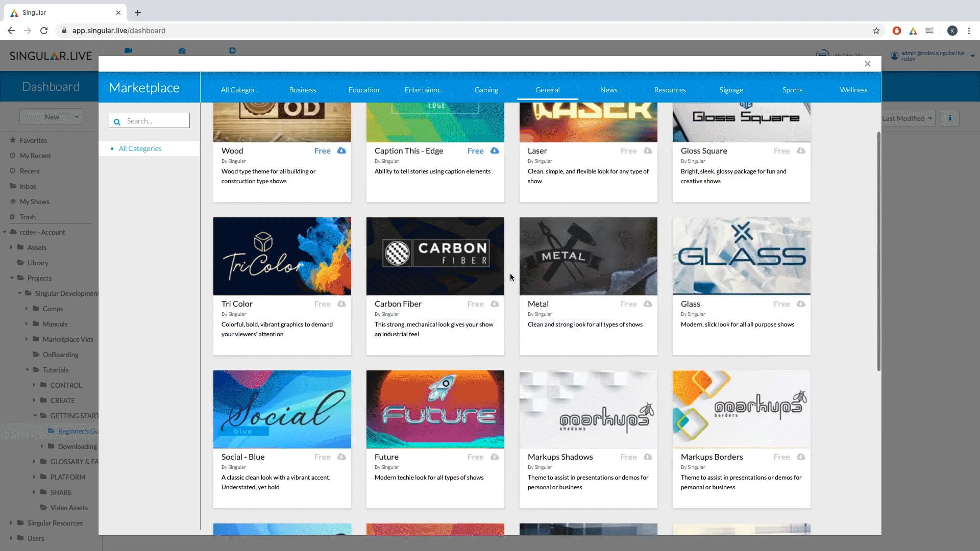Collapse the Tutorials folder
The image size is (980, 551).
27,370
